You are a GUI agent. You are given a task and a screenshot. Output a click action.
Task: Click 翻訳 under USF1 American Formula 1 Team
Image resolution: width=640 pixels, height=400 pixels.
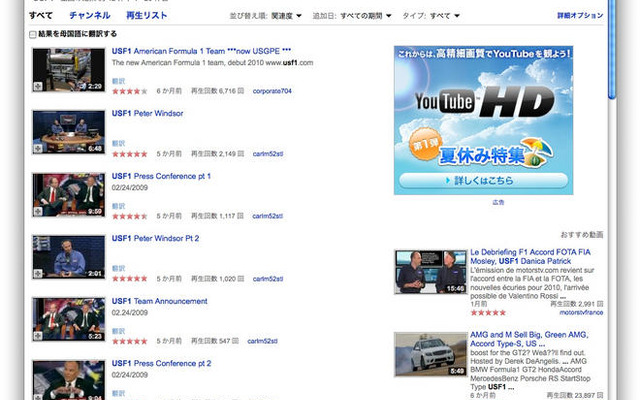pyautogui.click(x=118, y=81)
